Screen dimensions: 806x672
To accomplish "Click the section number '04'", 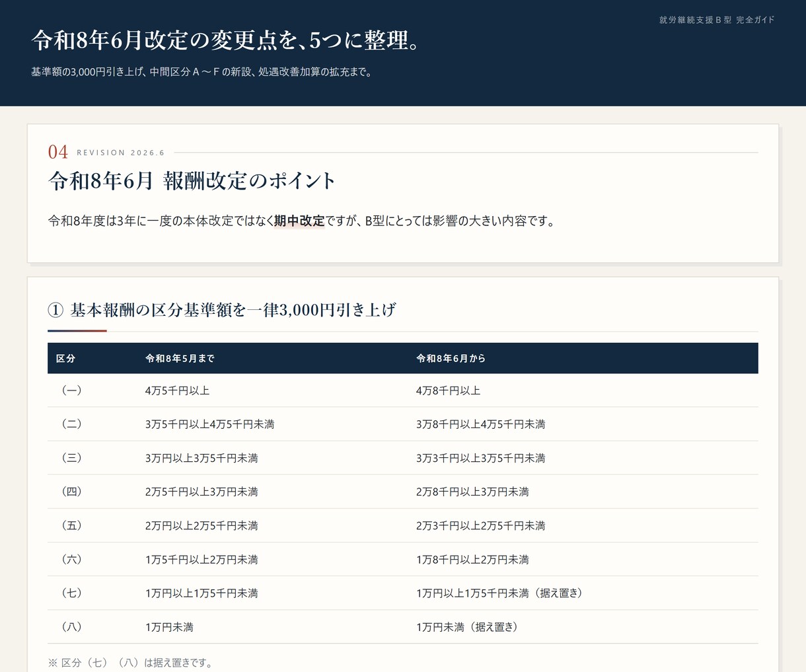I will pos(58,152).
